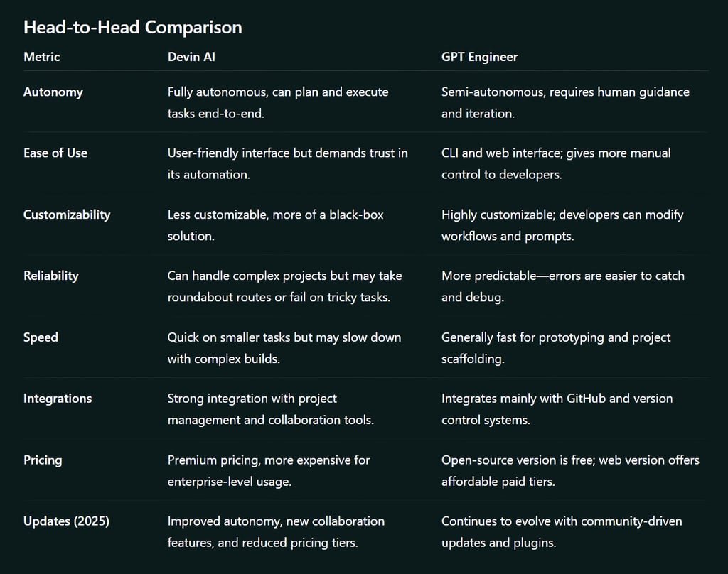Click the Updates (2025) row label
Image resolution: width=728 pixels, height=574 pixels.
click(x=66, y=521)
